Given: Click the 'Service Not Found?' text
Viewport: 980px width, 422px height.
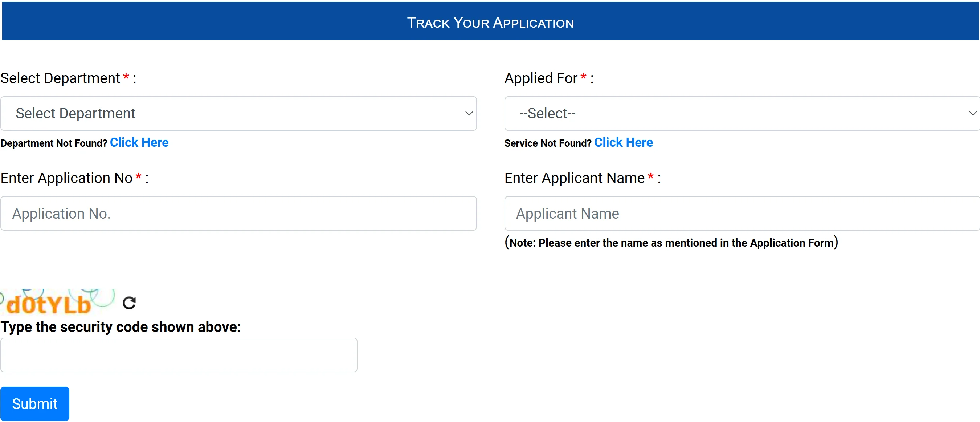Looking at the screenshot, I should click(x=547, y=143).
